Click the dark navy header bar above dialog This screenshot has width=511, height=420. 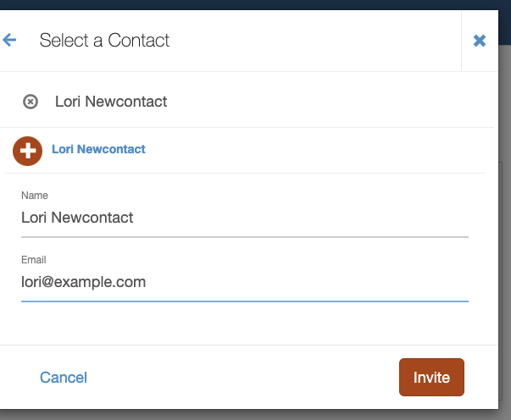[256, 5]
